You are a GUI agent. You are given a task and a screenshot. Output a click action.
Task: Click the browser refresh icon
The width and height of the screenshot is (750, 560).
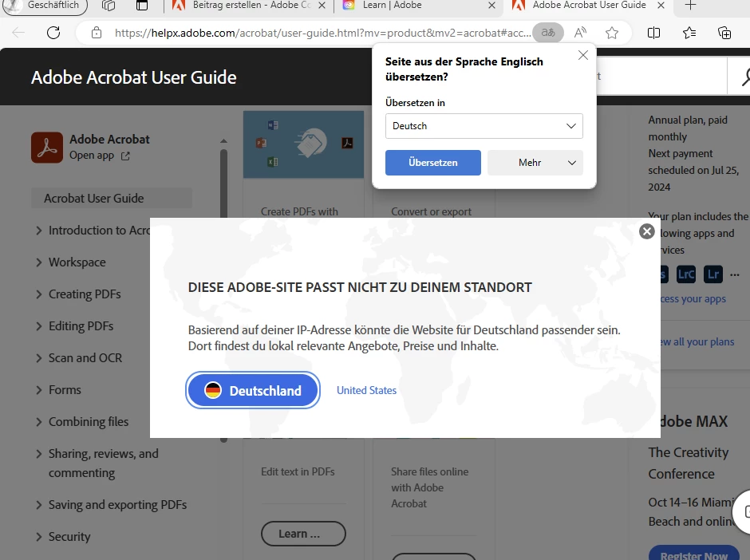[x=53, y=33]
